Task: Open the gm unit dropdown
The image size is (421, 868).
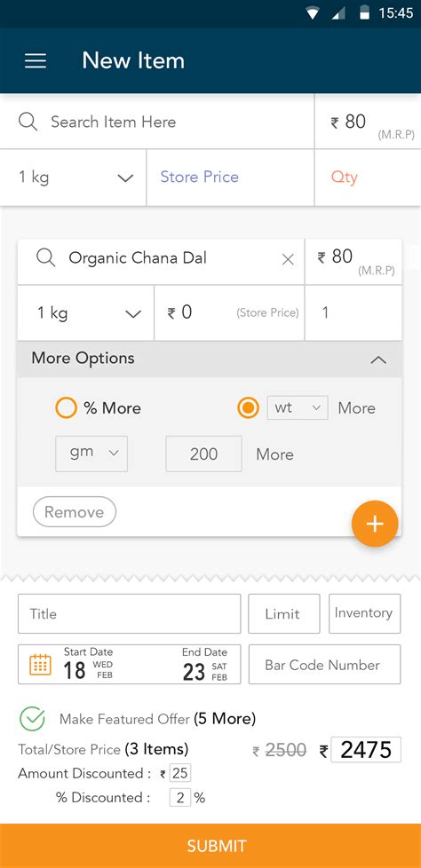Action: [x=91, y=454]
